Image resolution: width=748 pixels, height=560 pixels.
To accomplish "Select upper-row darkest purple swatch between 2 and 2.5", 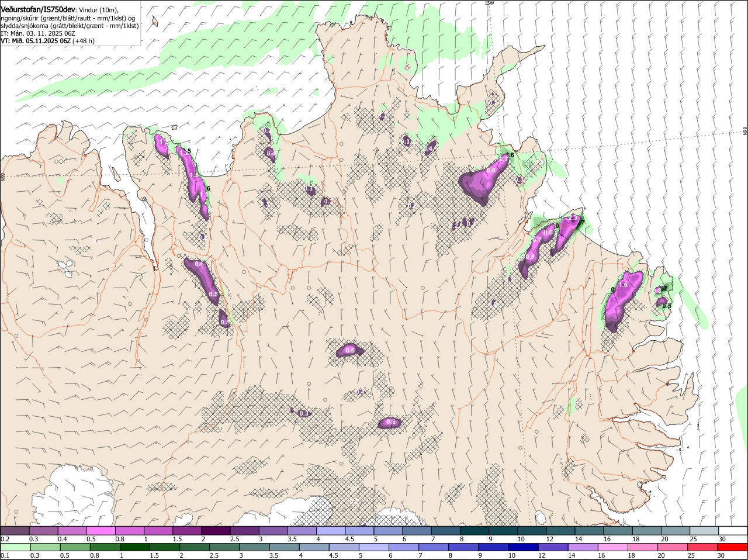I will point(216,531).
